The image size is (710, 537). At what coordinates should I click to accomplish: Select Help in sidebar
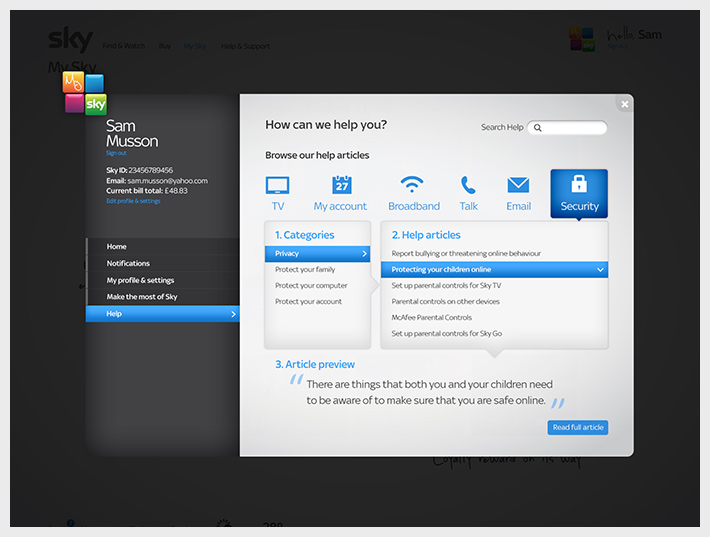pos(163,314)
